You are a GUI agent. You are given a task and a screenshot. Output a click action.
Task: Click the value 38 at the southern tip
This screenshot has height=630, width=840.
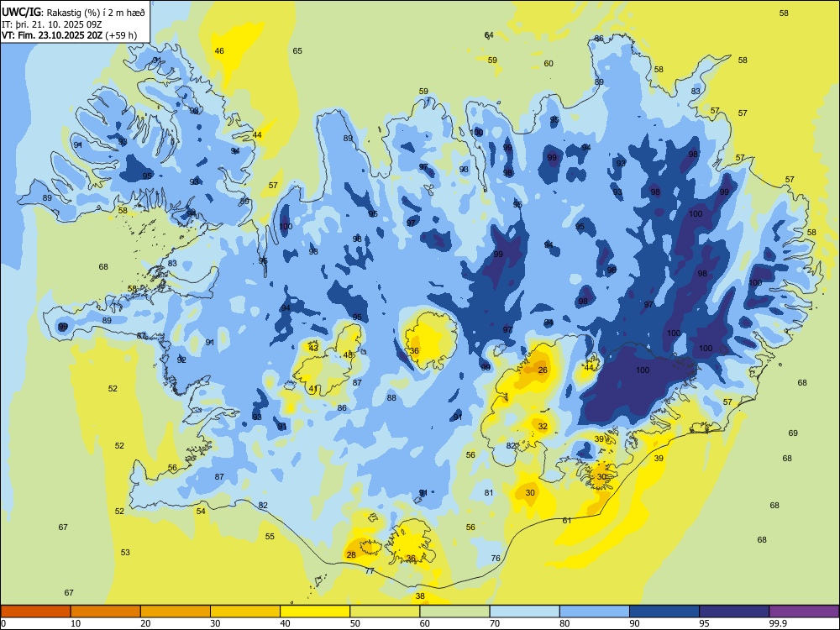(x=420, y=596)
